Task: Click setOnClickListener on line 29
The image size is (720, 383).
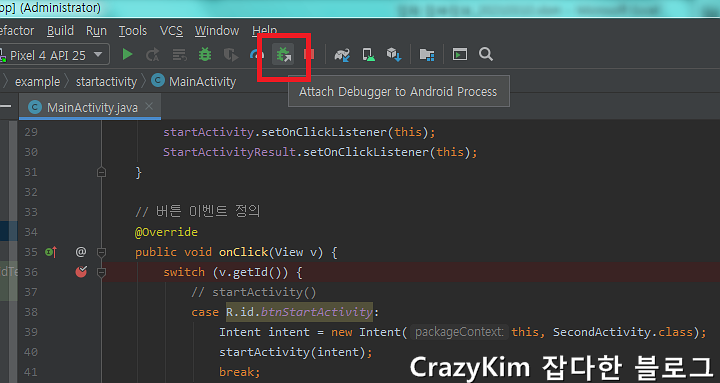Action: (324, 132)
